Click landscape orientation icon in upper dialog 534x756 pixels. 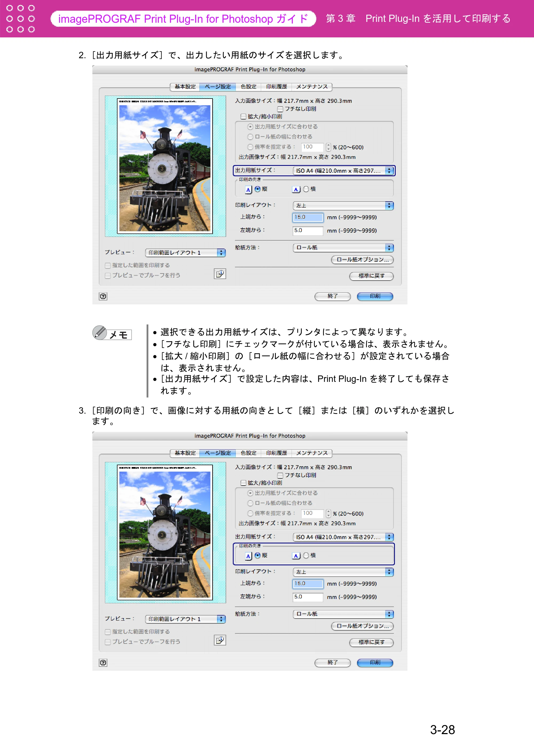tap(296, 189)
